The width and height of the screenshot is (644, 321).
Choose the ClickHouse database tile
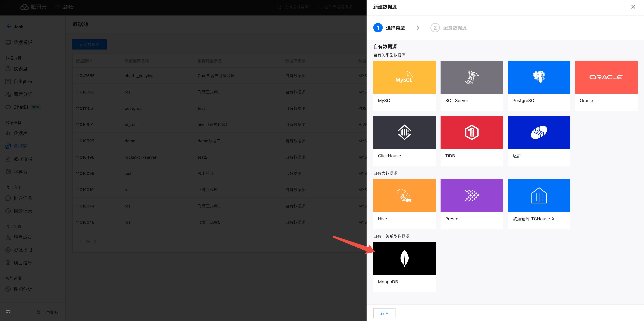404,132
